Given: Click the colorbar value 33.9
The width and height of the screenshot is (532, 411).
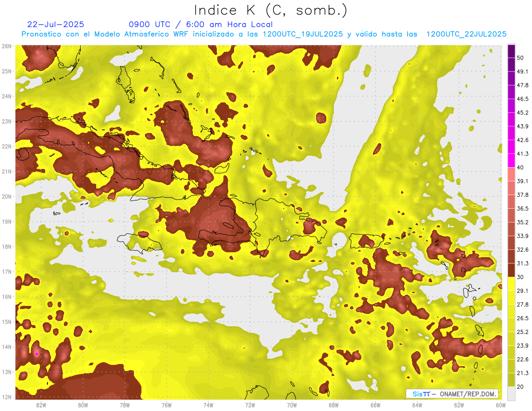Looking at the screenshot, I should coord(523,236).
